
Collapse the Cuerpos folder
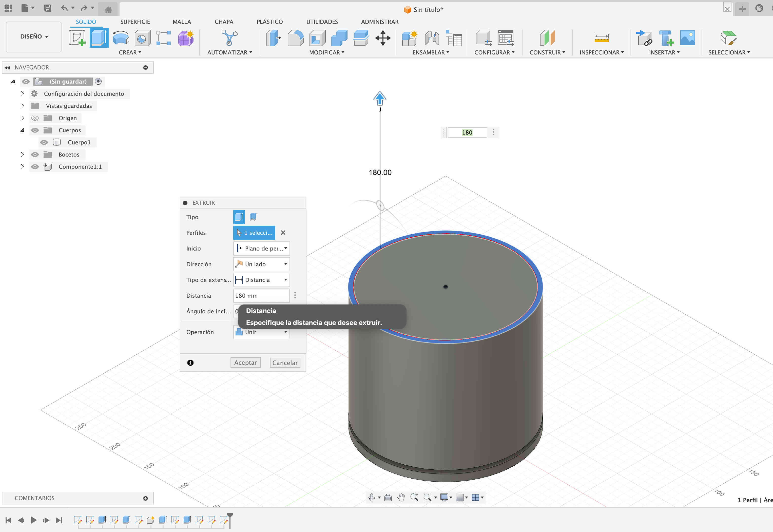22,130
